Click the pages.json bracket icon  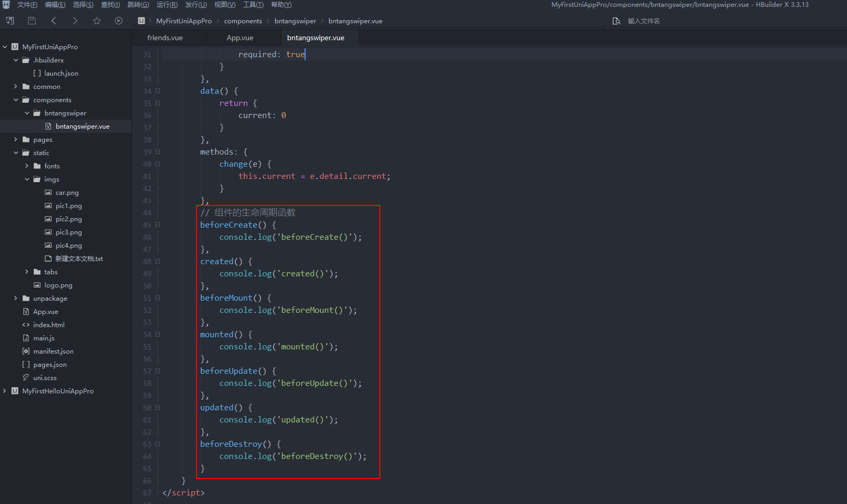click(26, 365)
